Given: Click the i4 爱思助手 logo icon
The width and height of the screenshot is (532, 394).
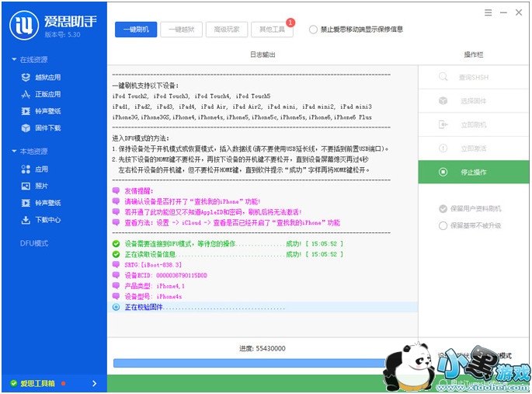Looking at the screenshot, I should (24, 26).
